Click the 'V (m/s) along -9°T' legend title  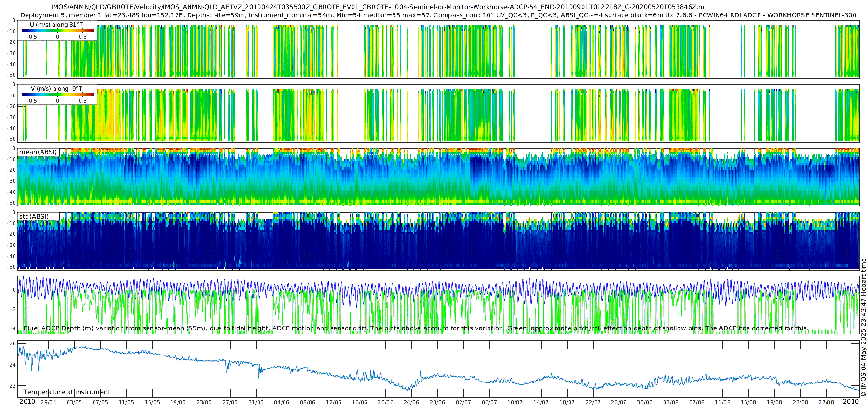pos(56,89)
